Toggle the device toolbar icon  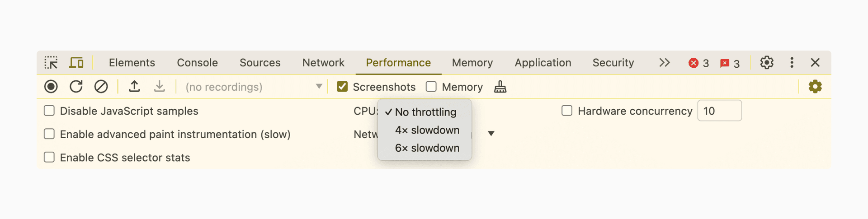pyautogui.click(x=76, y=62)
